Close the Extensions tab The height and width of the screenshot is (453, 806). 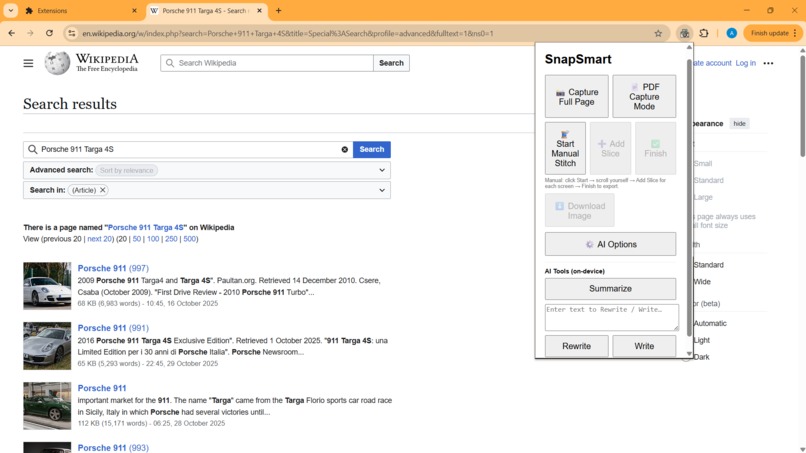(134, 10)
